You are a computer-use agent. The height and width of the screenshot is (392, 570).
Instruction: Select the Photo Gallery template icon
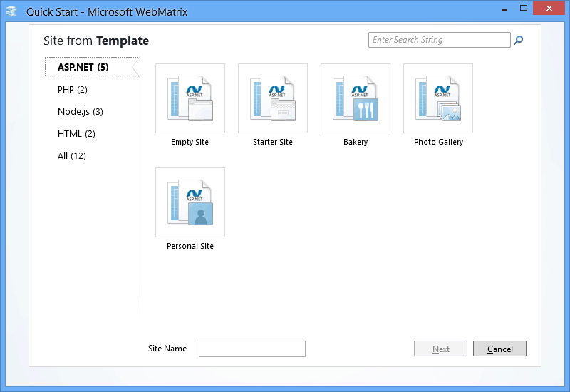[438, 98]
